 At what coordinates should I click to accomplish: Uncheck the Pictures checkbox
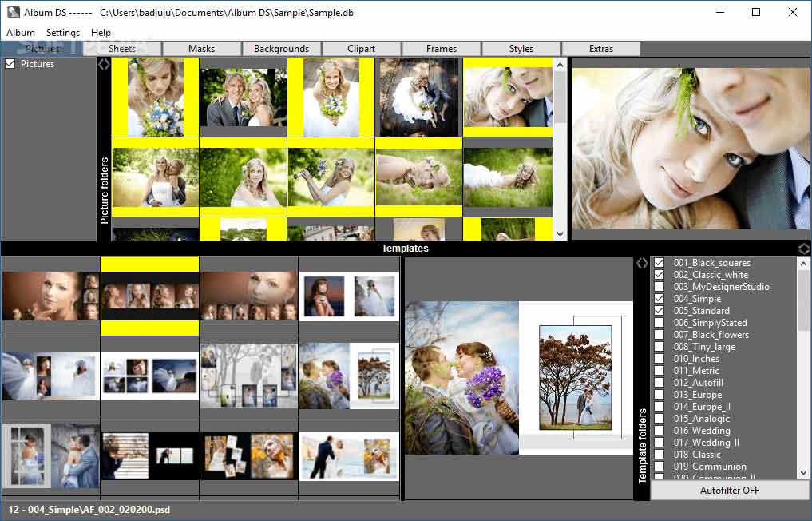point(10,64)
